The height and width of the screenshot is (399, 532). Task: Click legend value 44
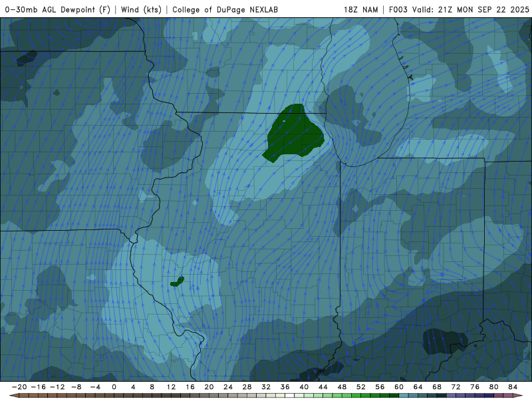[323, 387]
